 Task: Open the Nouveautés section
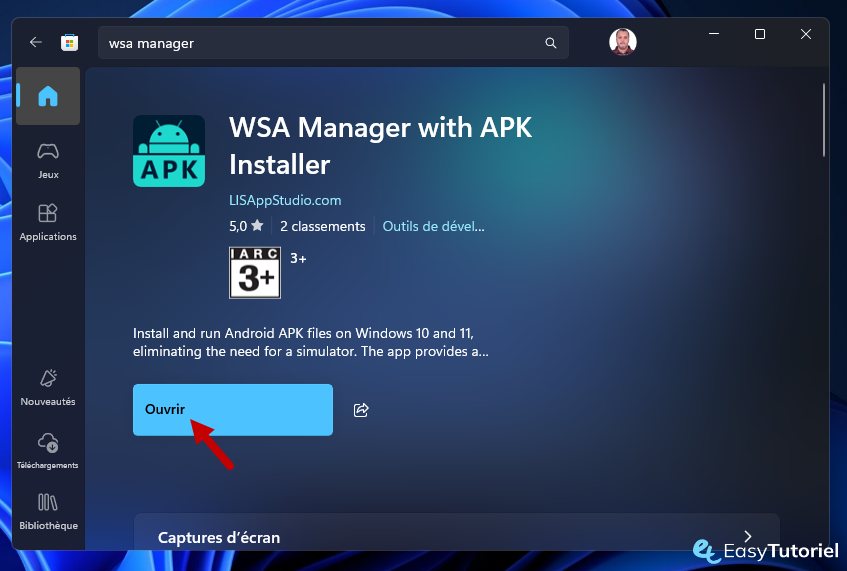pos(48,387)
